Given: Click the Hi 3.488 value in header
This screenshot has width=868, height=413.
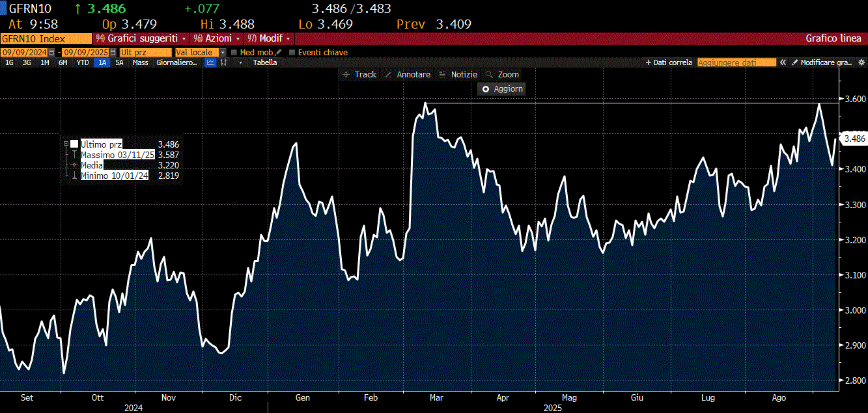Looking at the screenshot, I should [227, 24].
